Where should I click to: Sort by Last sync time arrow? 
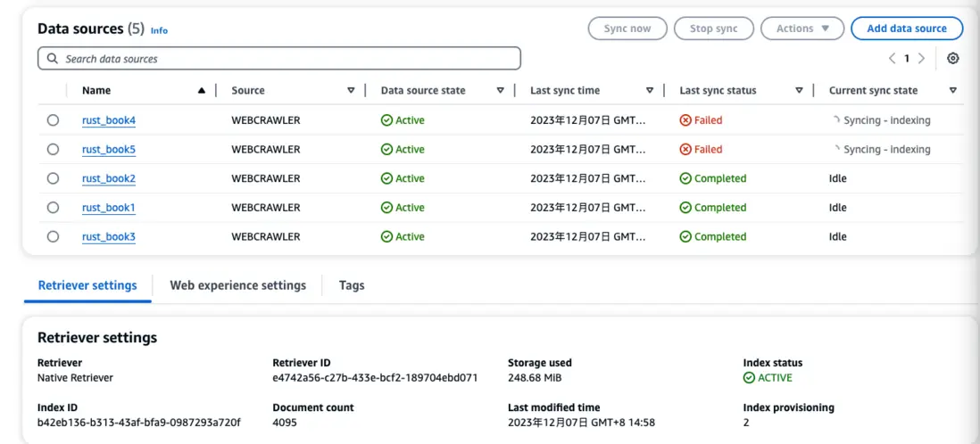pyautogui.click(x=650, y=91)
